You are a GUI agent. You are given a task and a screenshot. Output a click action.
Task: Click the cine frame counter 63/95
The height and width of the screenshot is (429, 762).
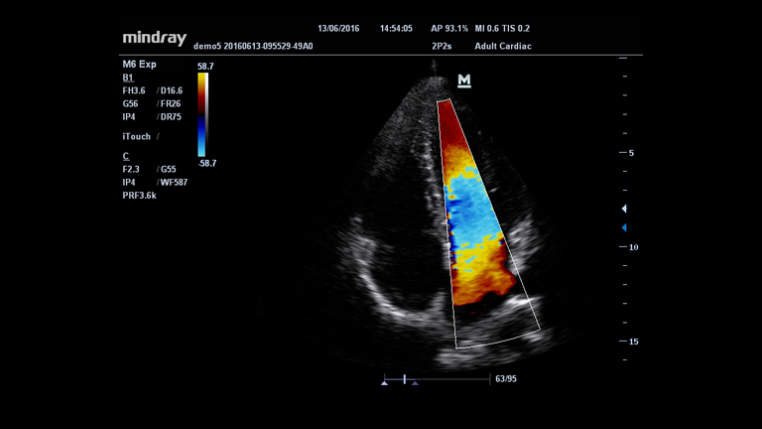(507, 379)
